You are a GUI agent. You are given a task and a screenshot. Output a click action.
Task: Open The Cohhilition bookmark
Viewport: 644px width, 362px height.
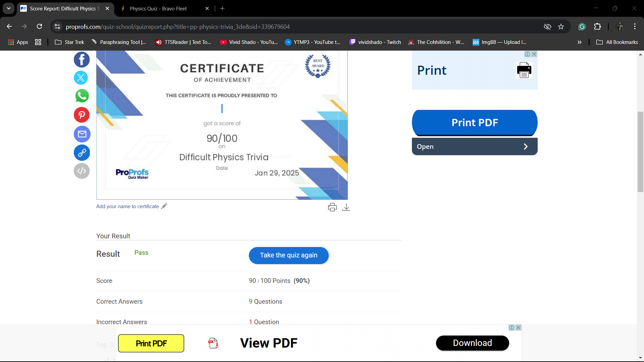pos(436,42)
